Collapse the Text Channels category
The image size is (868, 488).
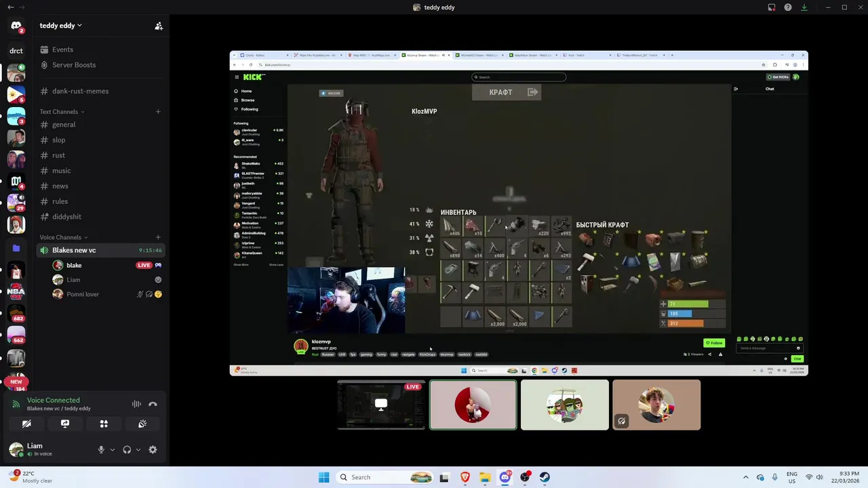click(62, 112)
